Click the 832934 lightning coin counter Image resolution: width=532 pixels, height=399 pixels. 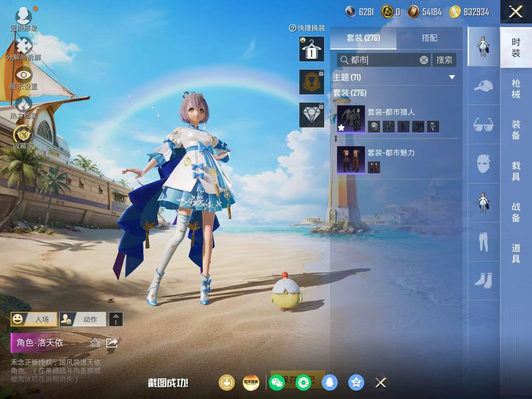(470, 12)
